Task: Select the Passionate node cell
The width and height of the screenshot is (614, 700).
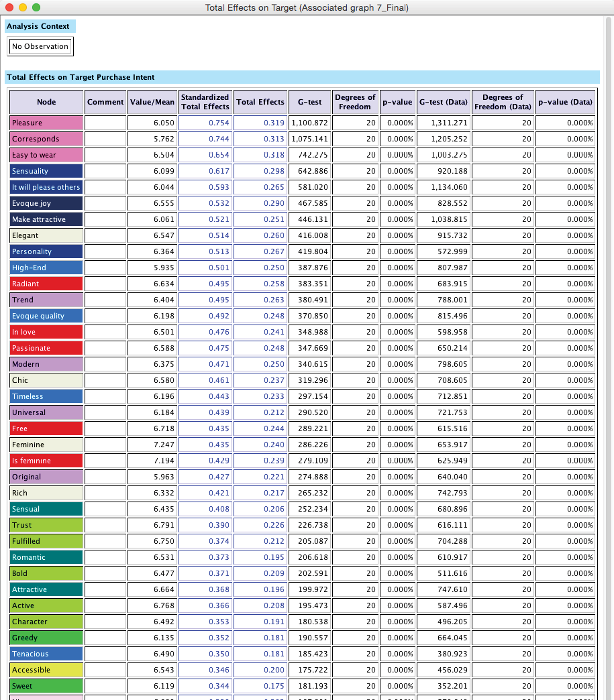Action: coord(46,348)
